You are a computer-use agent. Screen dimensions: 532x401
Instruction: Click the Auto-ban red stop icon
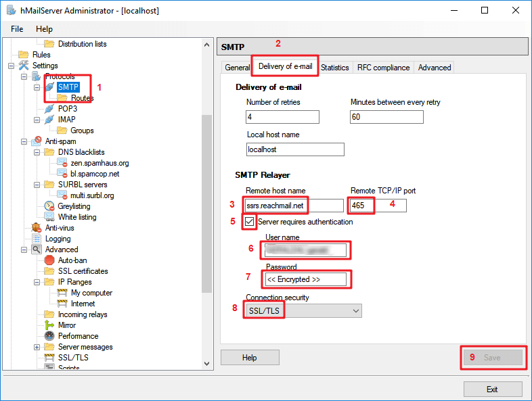[49, 260]
